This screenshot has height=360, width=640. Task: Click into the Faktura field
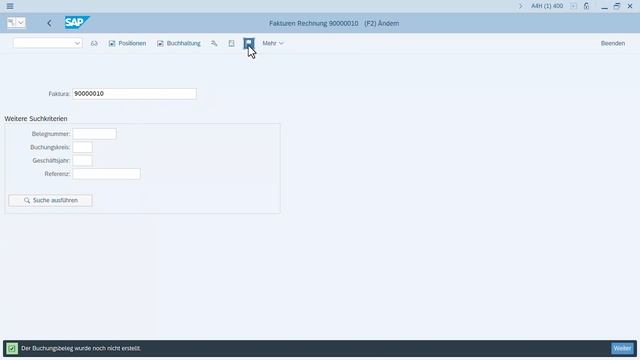pyautogui.click(x=134, y=93)
